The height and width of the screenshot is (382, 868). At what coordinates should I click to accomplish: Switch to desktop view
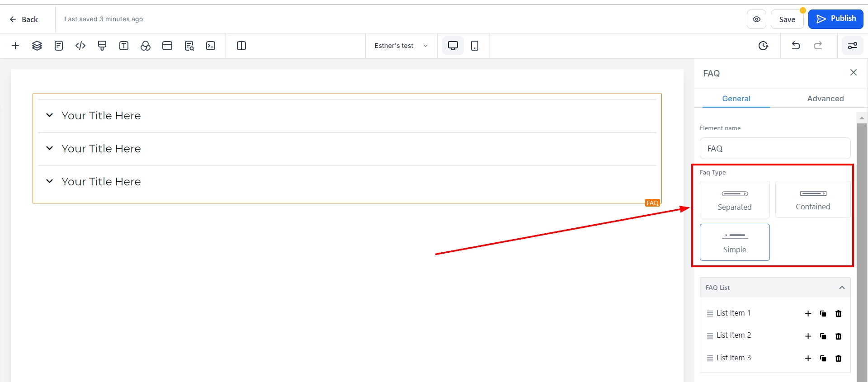(453, 46)
